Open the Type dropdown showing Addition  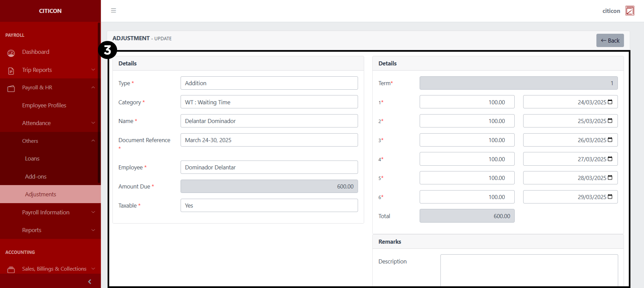(269, 83)
